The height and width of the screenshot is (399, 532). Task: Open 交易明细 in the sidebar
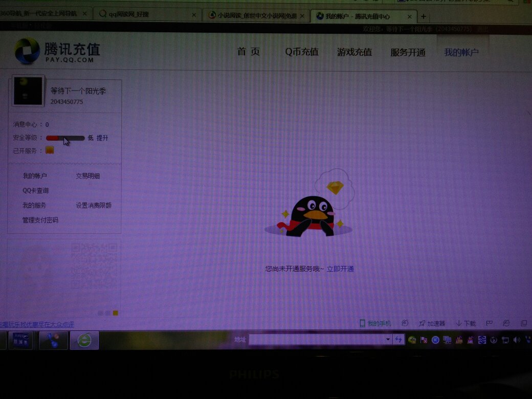click(x=87, y=176)
